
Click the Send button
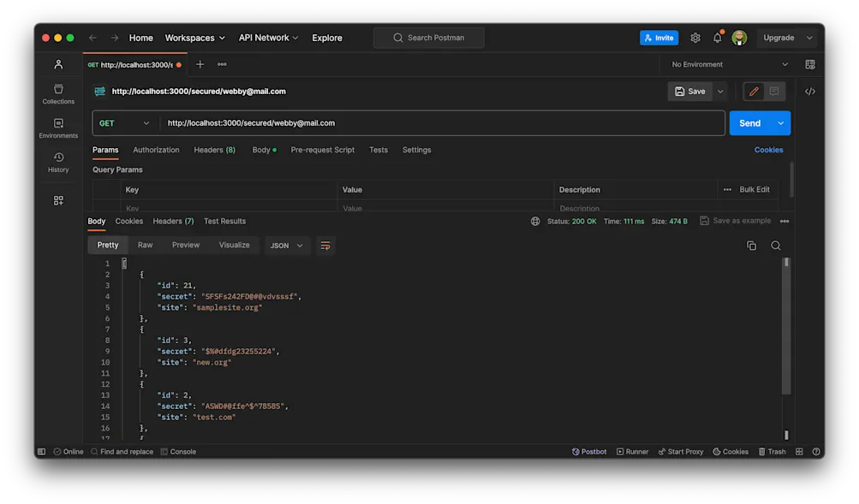[x=750, y=123]
